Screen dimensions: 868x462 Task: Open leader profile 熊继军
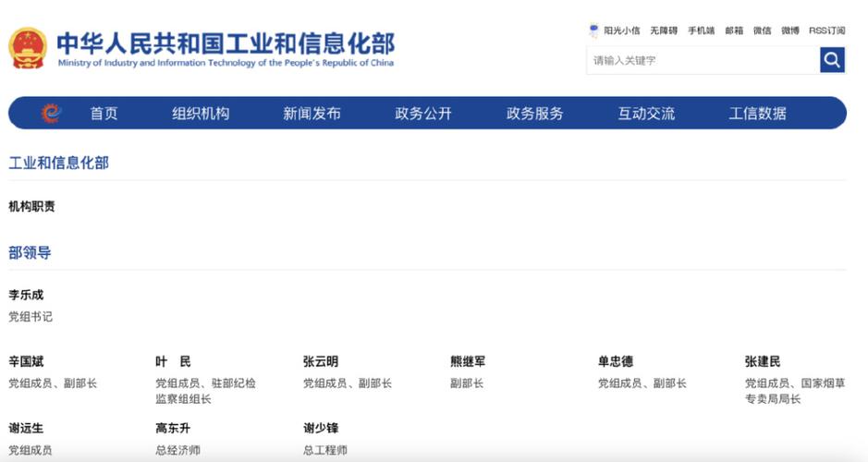(x=468, y=361)
